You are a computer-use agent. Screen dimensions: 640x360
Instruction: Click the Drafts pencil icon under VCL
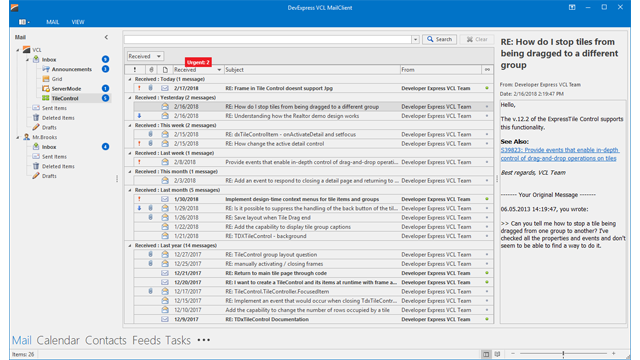tap(36, 127)
